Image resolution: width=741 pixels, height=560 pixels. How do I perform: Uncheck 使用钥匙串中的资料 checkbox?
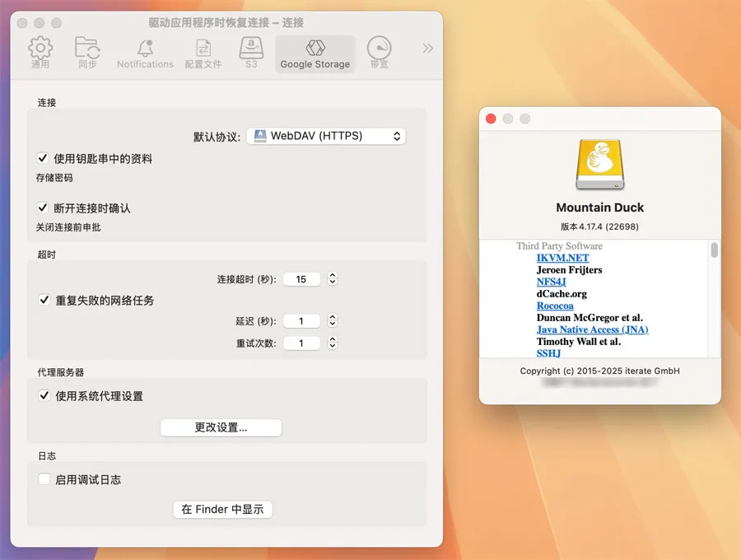click(44, 158)
